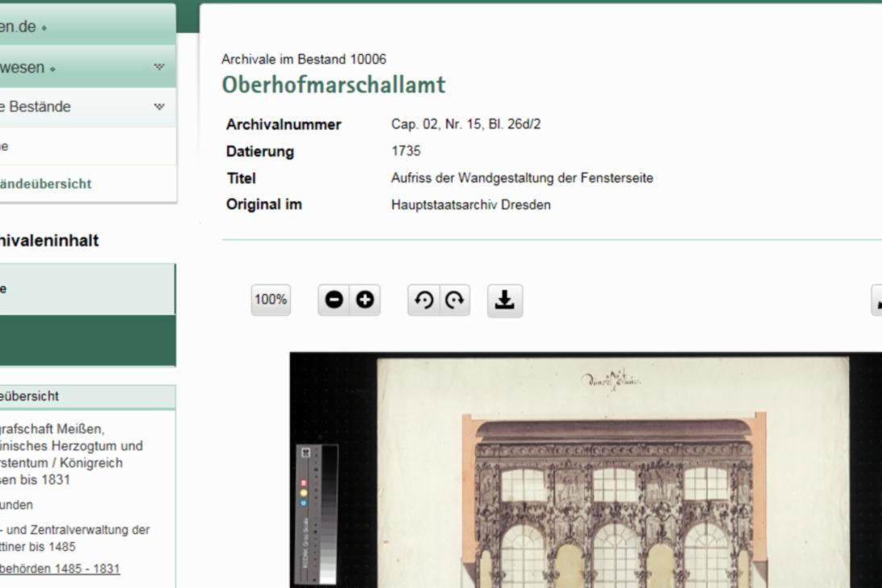882x588 pixels.
Task: Select 'Archivale im Bestand 10006' text
Action: [x=304, y=59]
